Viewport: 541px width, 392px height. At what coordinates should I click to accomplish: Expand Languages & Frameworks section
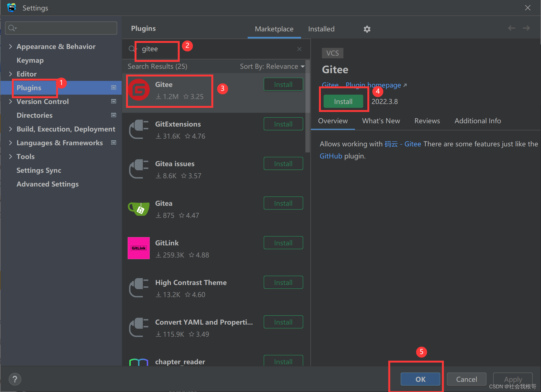point(10,143)
